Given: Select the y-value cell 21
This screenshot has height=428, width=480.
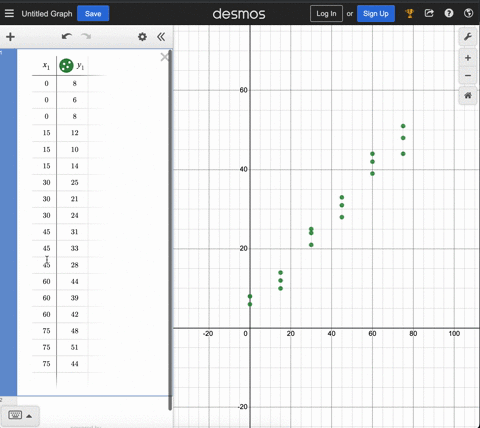Looking at the screenshot, I should click(74, 199).
